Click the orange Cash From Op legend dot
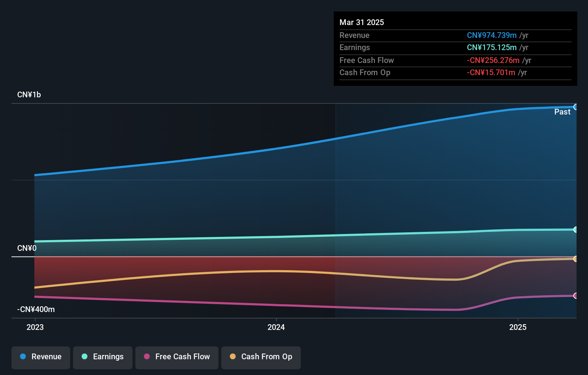The image size is (588, 375). (233, 356)
